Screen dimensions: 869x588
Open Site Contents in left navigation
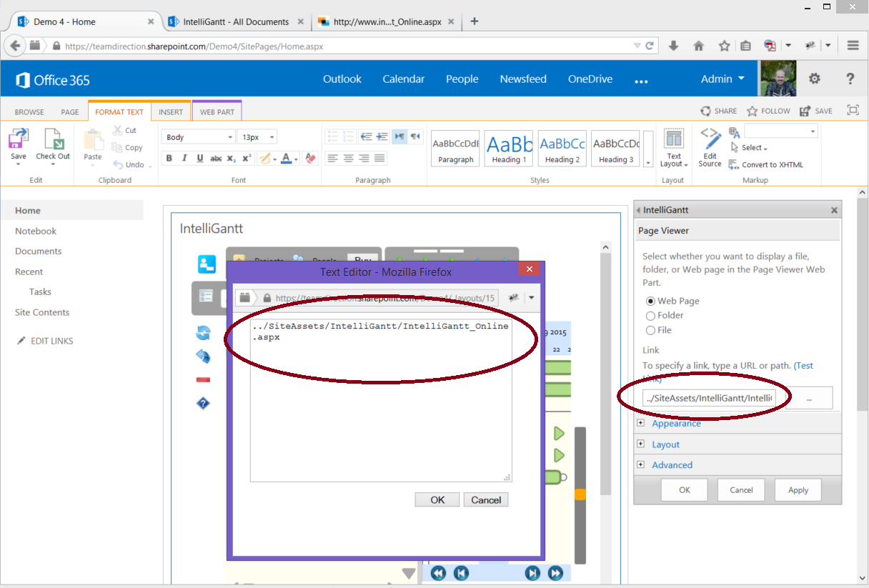tap(42, 312)
